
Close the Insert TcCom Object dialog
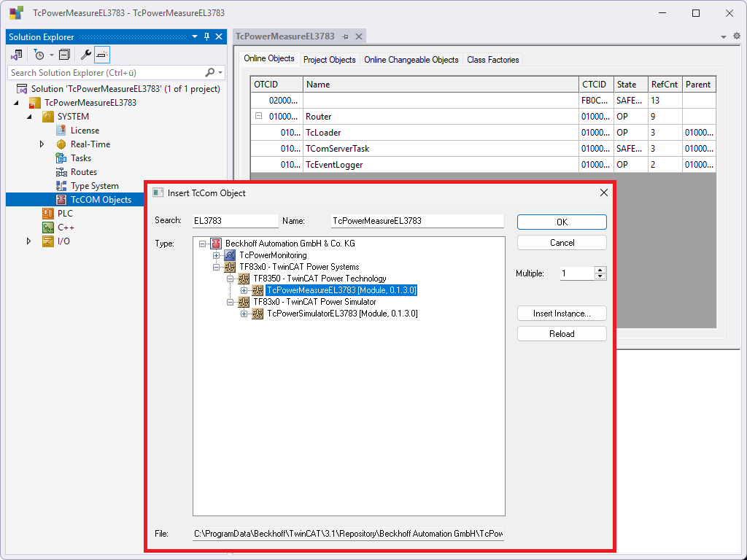(603, 192)
